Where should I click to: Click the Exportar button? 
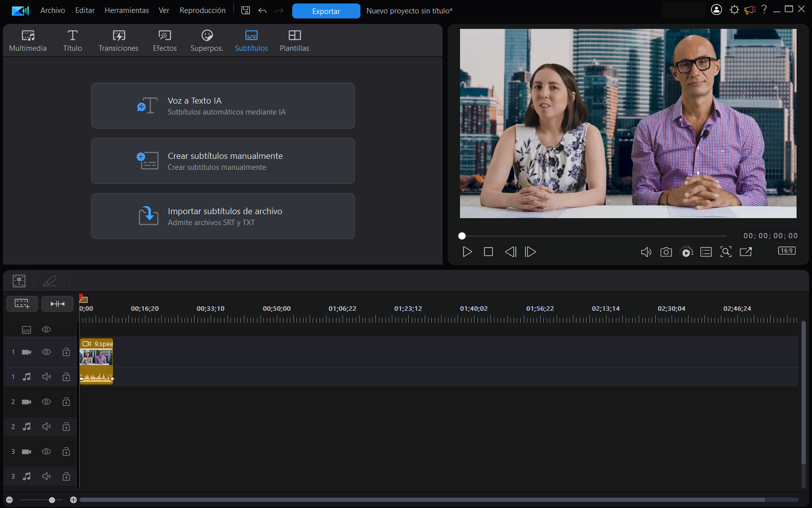[326, 10]
